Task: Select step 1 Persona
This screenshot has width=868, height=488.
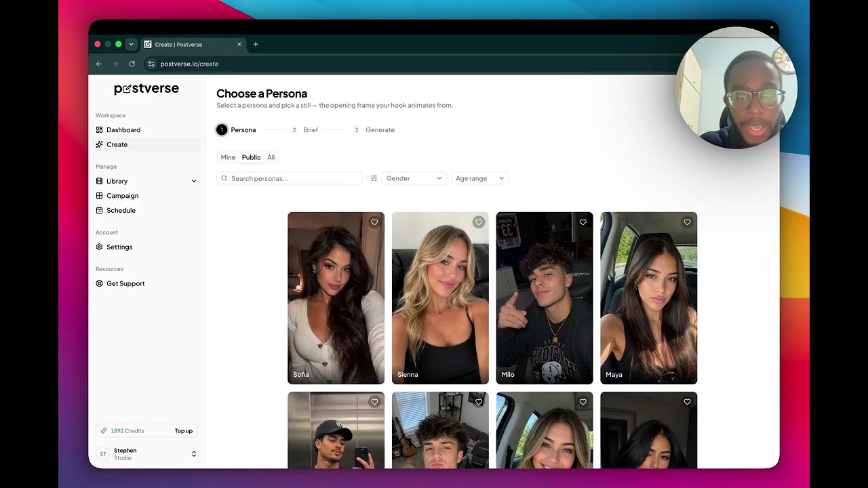Action: point(236,129)
